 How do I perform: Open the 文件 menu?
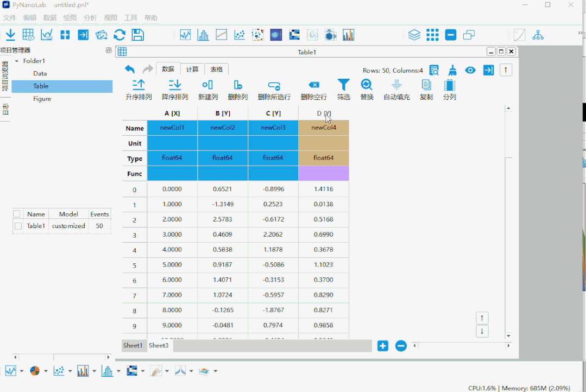(x=9, y=17)
